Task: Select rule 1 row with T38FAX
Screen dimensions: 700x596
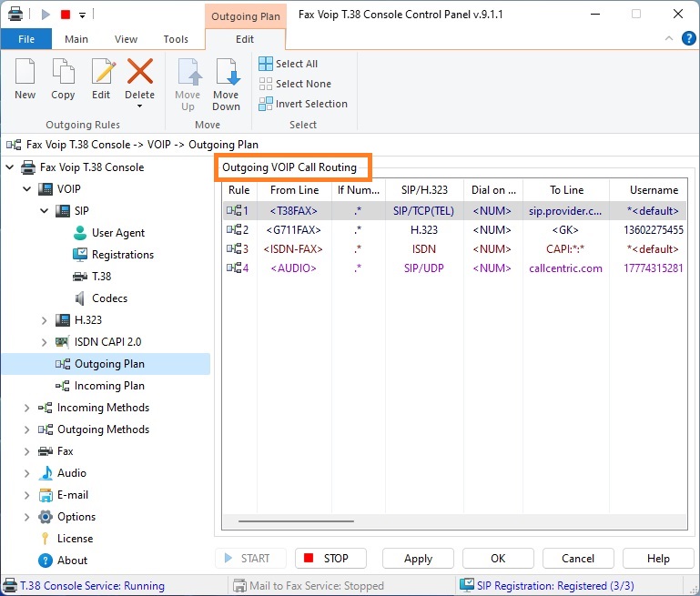Action: click(x=454, y=210)
